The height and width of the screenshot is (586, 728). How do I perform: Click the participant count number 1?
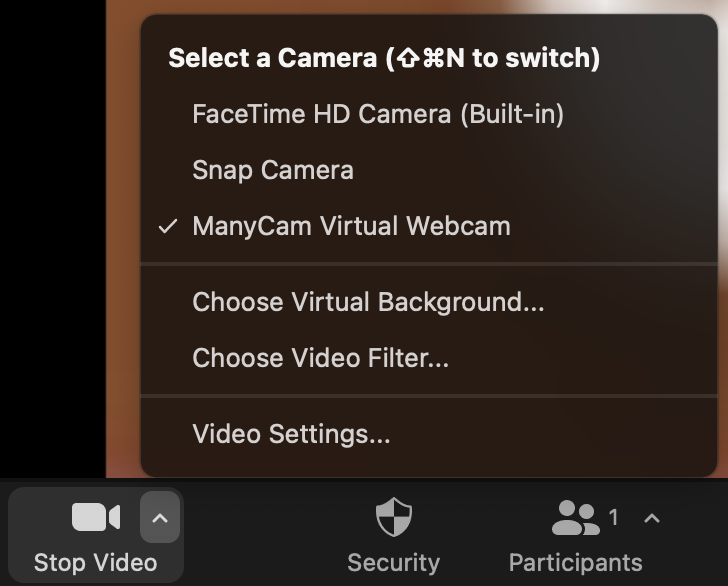(614, 517)
